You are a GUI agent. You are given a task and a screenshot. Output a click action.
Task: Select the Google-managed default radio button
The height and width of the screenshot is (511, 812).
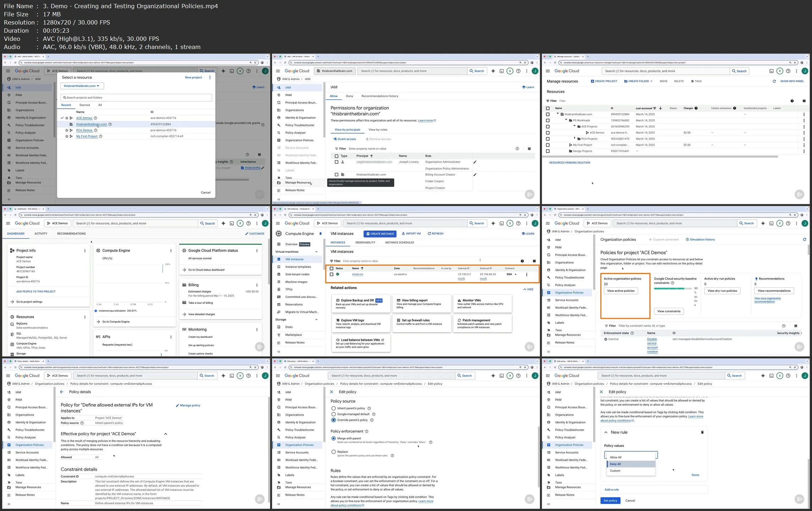point(333,414)
